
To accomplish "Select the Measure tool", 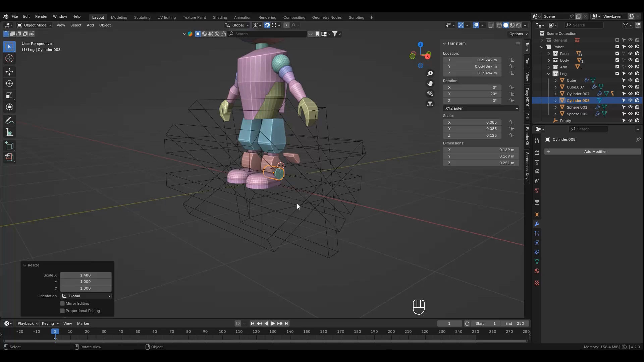I will (x=9, y=132).
